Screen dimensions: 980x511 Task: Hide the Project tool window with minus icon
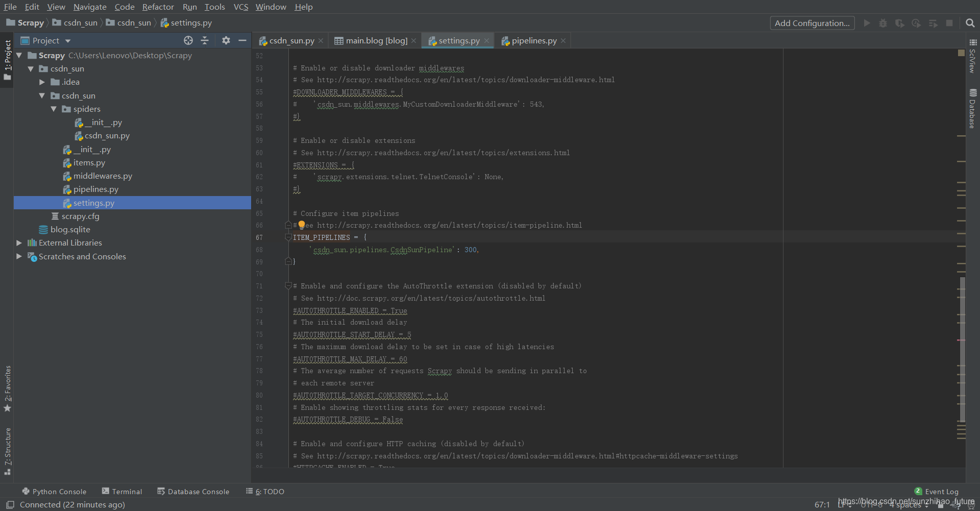[242, 40]
